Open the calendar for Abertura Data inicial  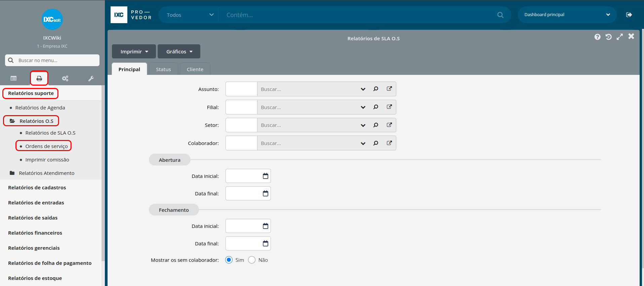click(x=266, y=176)
